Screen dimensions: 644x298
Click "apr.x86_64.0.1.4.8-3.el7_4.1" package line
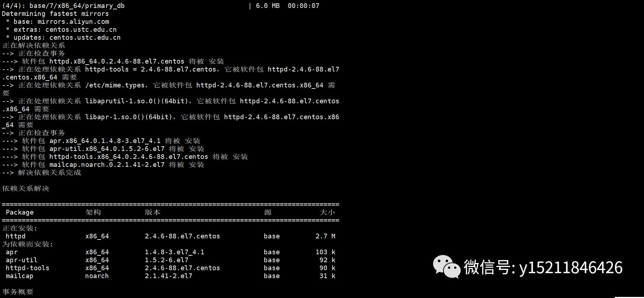[105, 141]
